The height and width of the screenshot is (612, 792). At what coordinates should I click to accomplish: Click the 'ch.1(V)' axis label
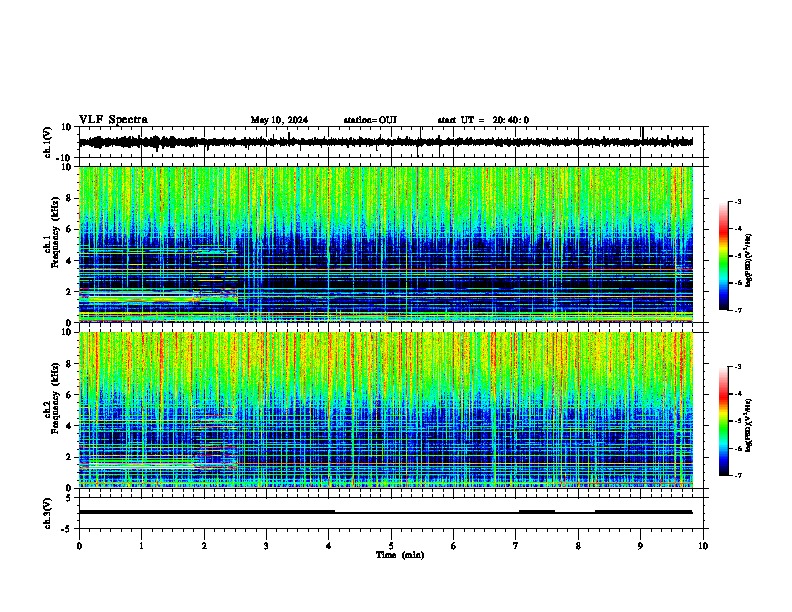(x=48, y=142)
